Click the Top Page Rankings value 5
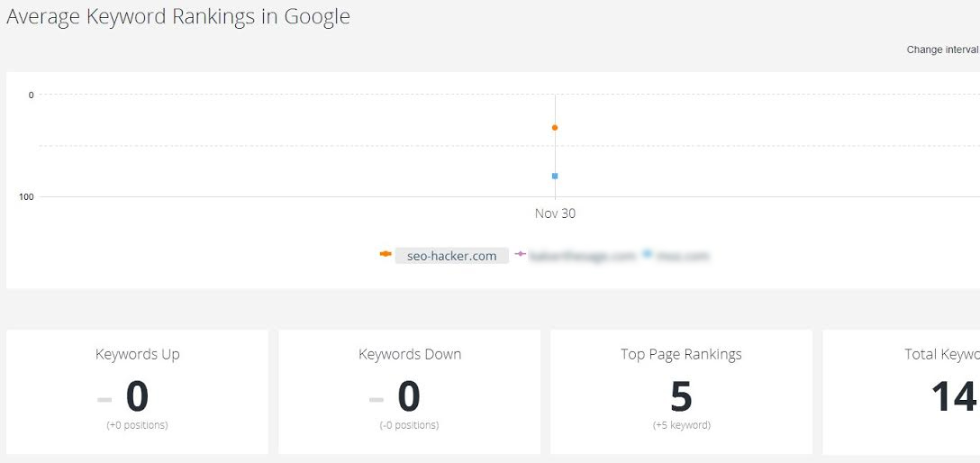 tap(681, 396)
